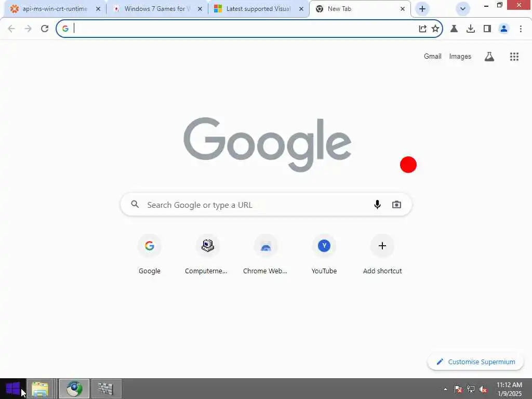532x399 pixels.
Task: Show hidden system tray icons
Action: coord(445,389)
